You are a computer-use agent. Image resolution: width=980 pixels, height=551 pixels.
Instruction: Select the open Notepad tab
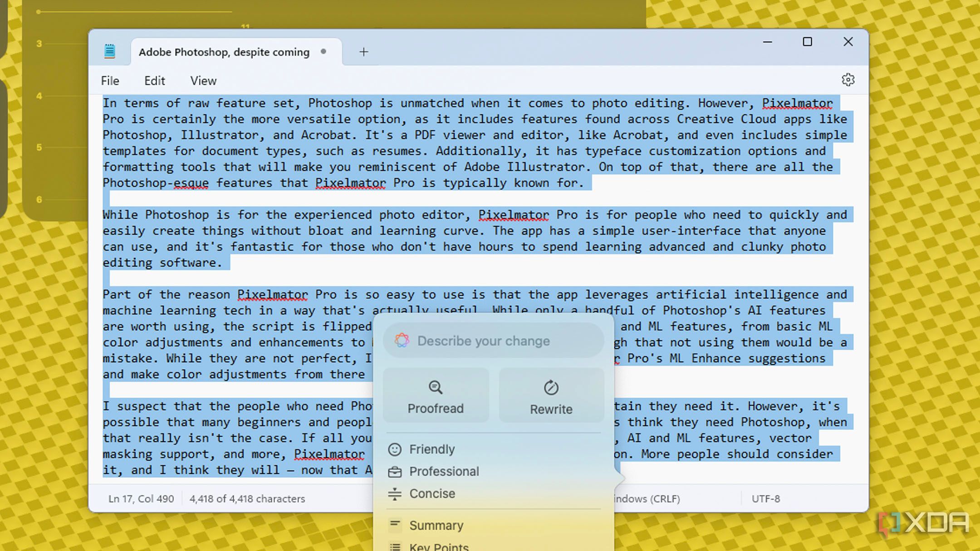tap(224, 52)
